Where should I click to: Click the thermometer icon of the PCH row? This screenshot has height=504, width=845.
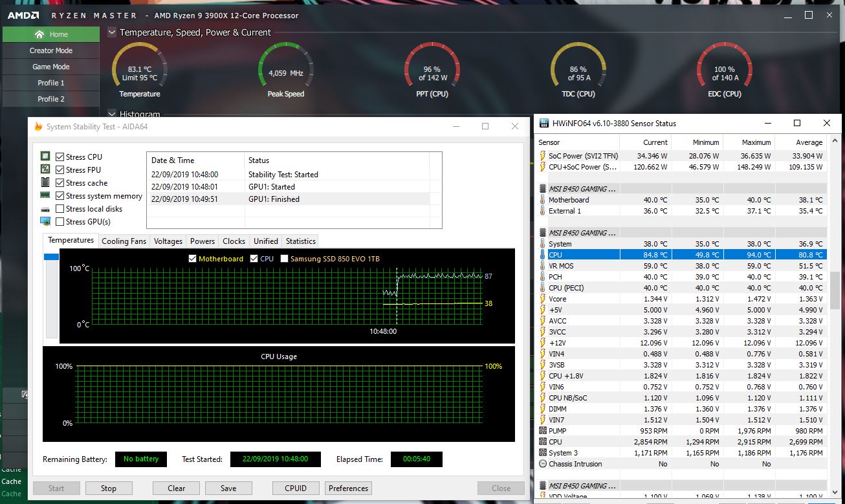pos(542,277)
